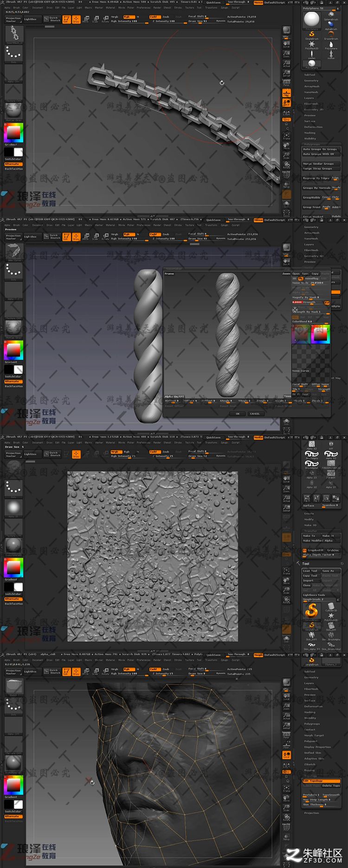Expand SubTool sub-palette in chain window
The width and height of the screenshot is (348, 868).
[x=309, y=75]
